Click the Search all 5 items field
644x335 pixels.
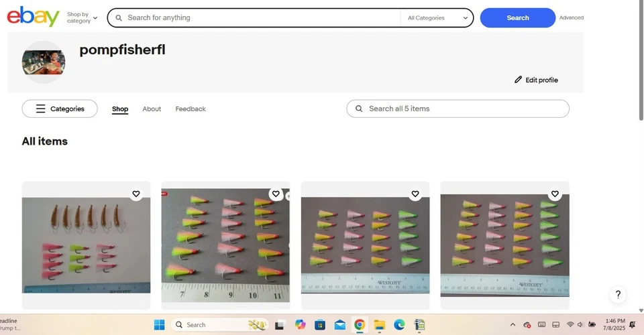click(x=458, y=109)
